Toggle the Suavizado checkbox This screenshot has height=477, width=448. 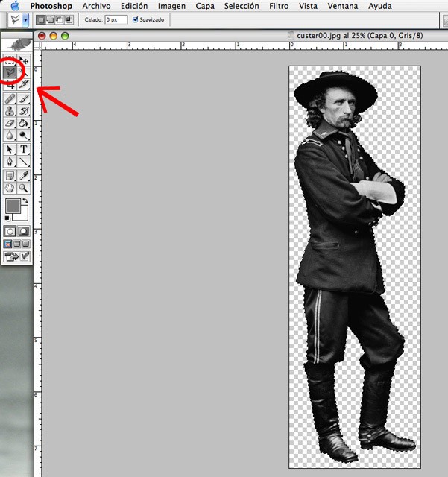[135, 19]
